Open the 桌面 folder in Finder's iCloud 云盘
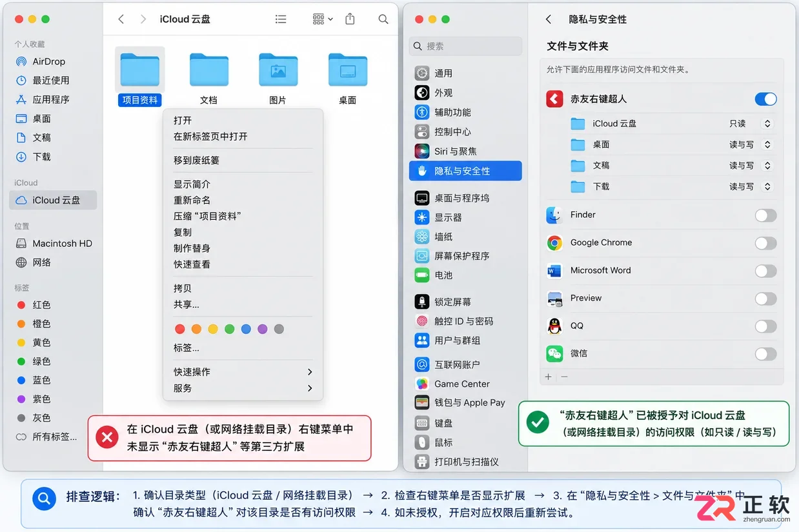The width and height of the screenshot is (799, 532). [348, 70]
